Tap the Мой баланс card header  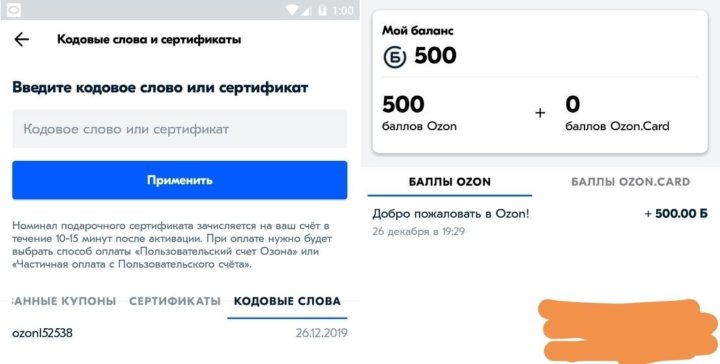(x=418, y=31)
